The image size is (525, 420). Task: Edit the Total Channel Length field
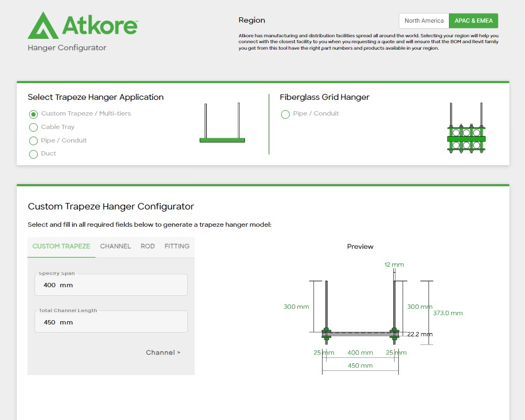pos(111,322)
